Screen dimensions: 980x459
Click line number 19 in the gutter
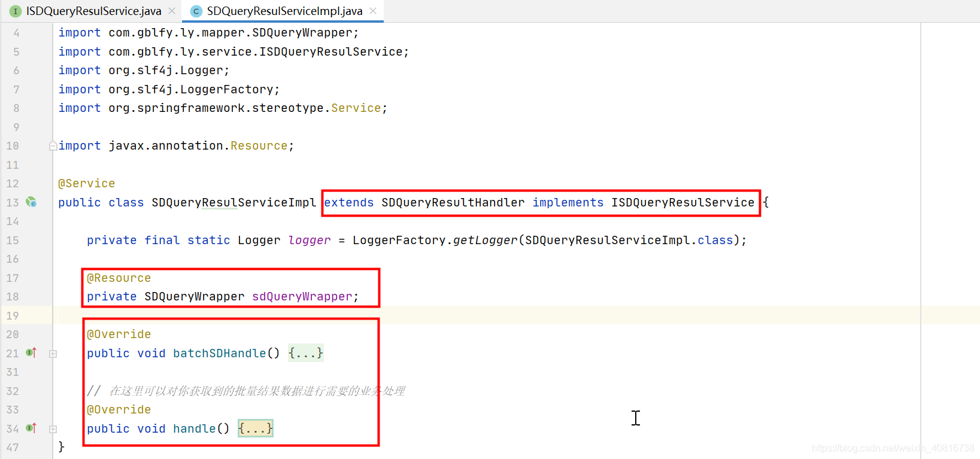(x=13, y=315)
